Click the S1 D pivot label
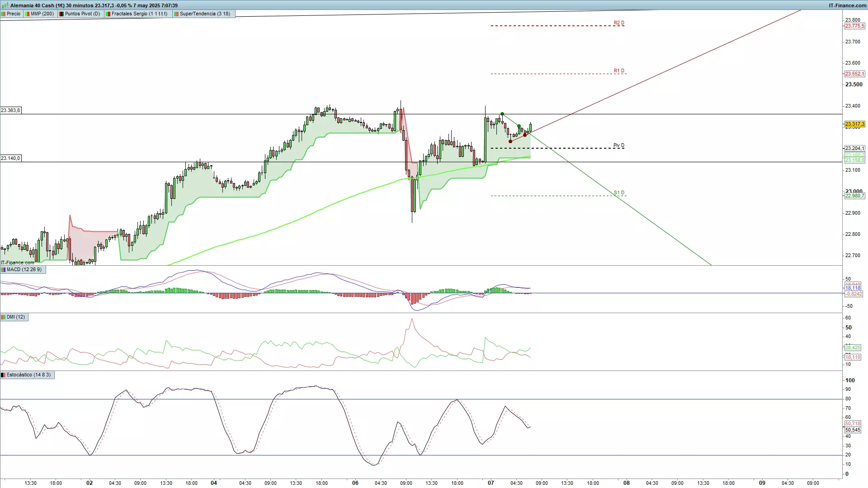This screenshot has width=868, height=488. point(619,192)
